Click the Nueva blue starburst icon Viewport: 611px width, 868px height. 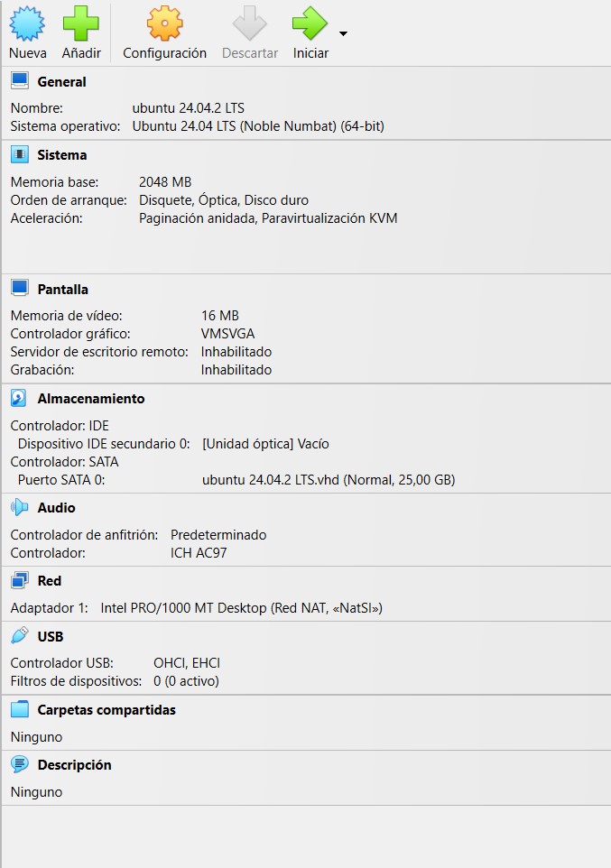(27, 23)
